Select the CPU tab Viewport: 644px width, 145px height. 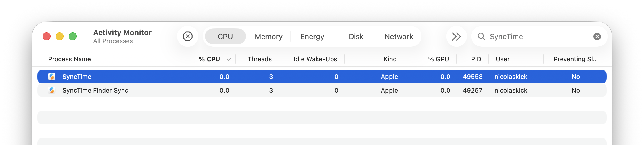point(225,37)
